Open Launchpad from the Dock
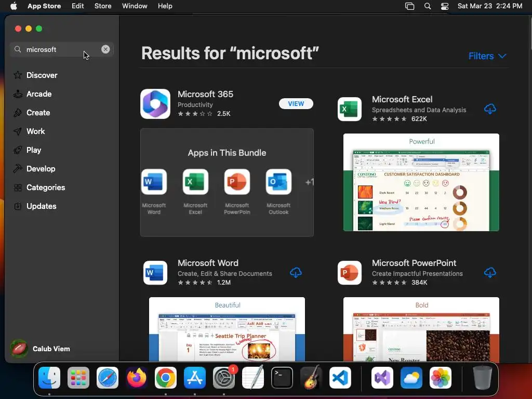This screenshot has height=399, width=532. click(78, 378)
